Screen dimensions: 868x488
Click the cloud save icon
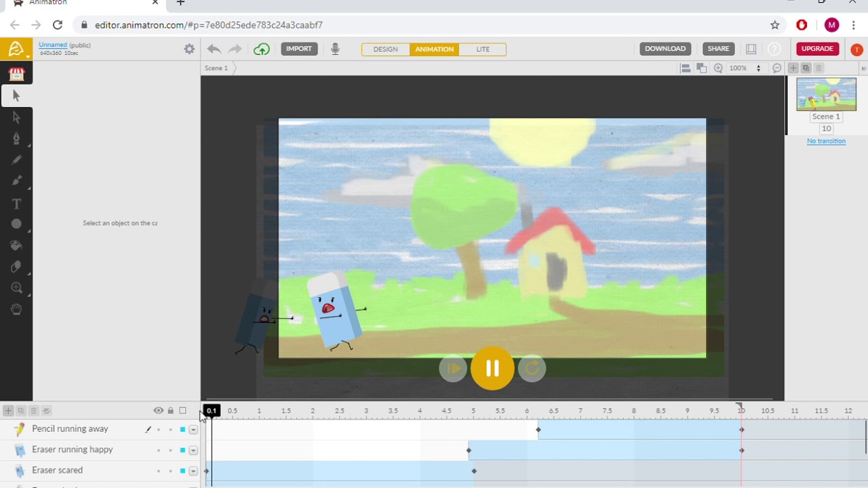tap(261, 49)
